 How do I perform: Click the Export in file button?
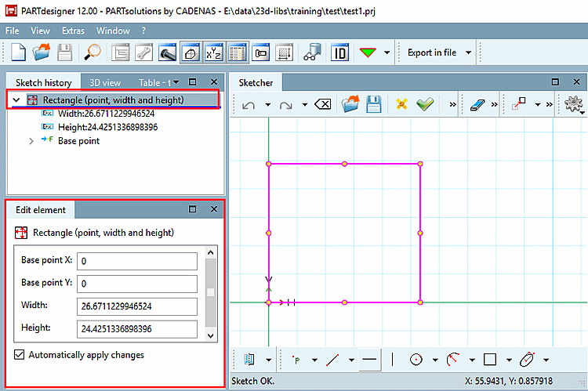click(431, 52)
